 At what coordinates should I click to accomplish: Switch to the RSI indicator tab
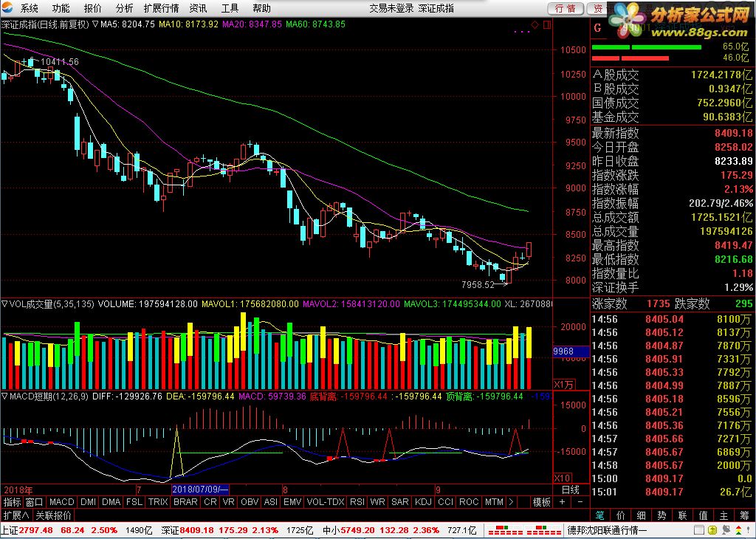click(x=357, y=502)
